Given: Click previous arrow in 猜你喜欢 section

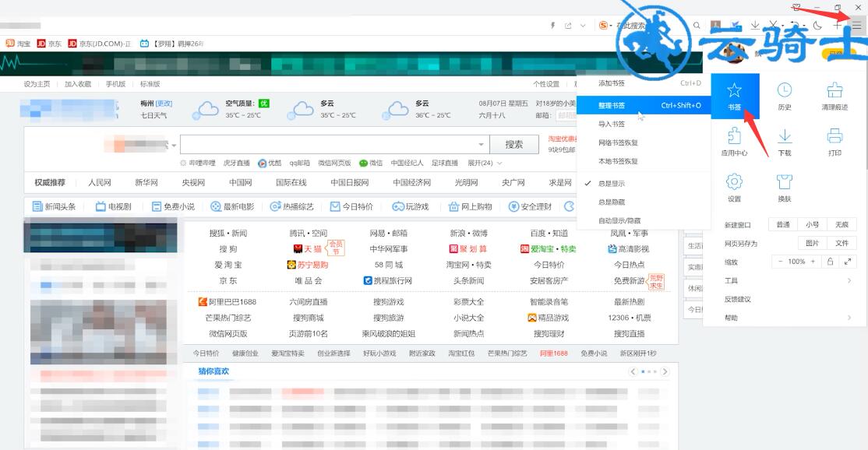Looking at the screenshot, I should pos(633,371).
